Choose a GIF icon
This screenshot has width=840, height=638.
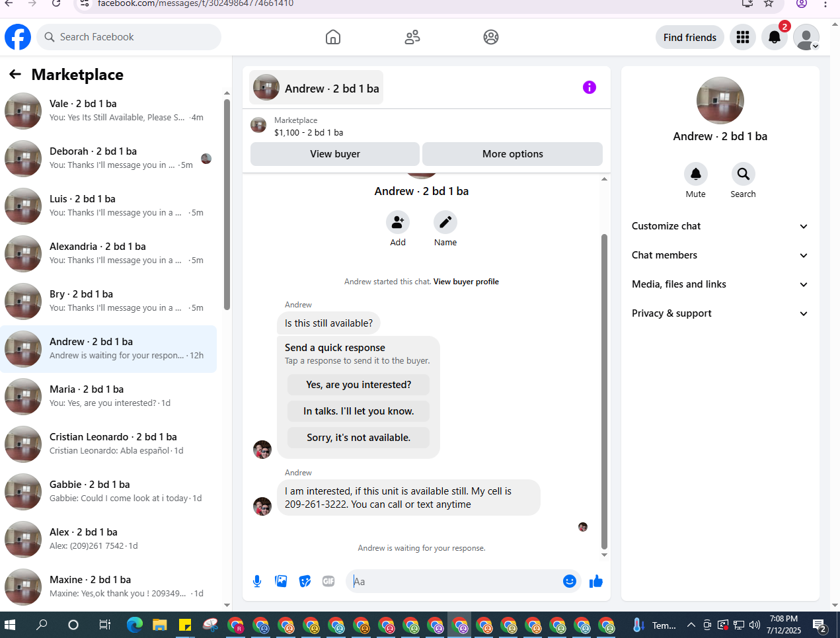click(328, 581)
